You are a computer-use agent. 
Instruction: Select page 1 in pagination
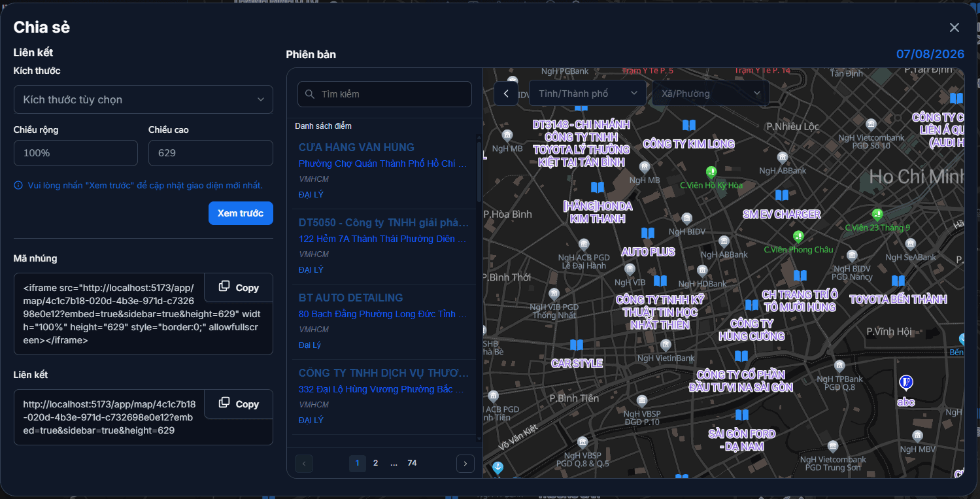[x=358, y=464]
